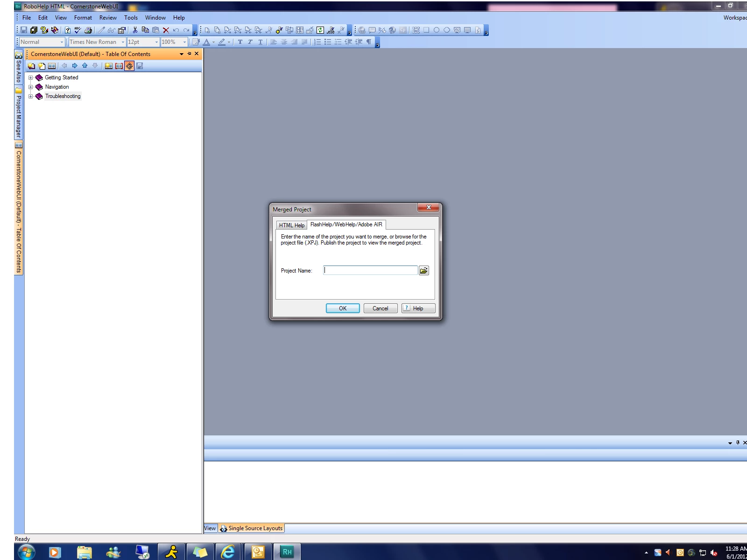
Task: Toggle auto-hide pin on TOC pane
Action: (x=189, y=54)
